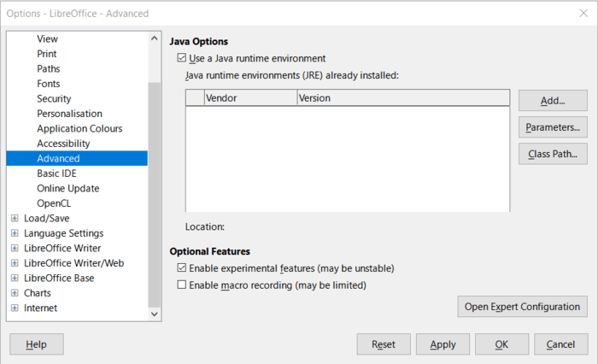Viewport: 598px width, 364px height.
Task: Open the OpenCL options page
Action: (54, 203)
